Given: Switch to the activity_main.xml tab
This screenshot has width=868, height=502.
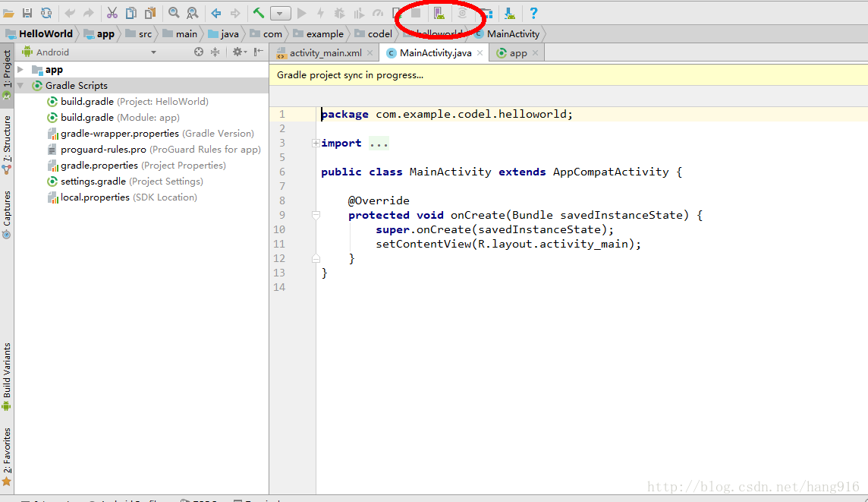Looking at the screenshot, I should (x=325, y=52).
